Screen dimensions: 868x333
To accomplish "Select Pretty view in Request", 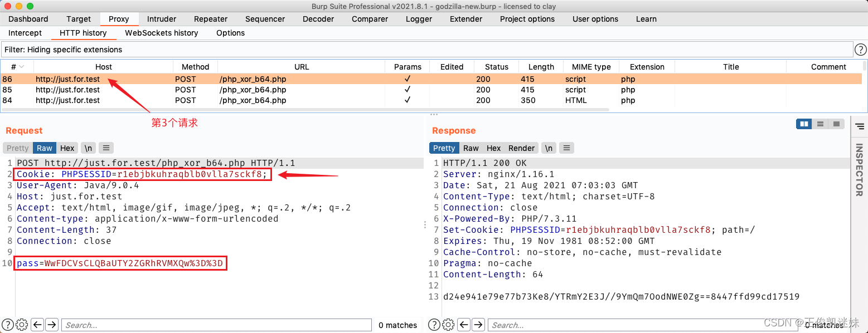I will 17,148.
